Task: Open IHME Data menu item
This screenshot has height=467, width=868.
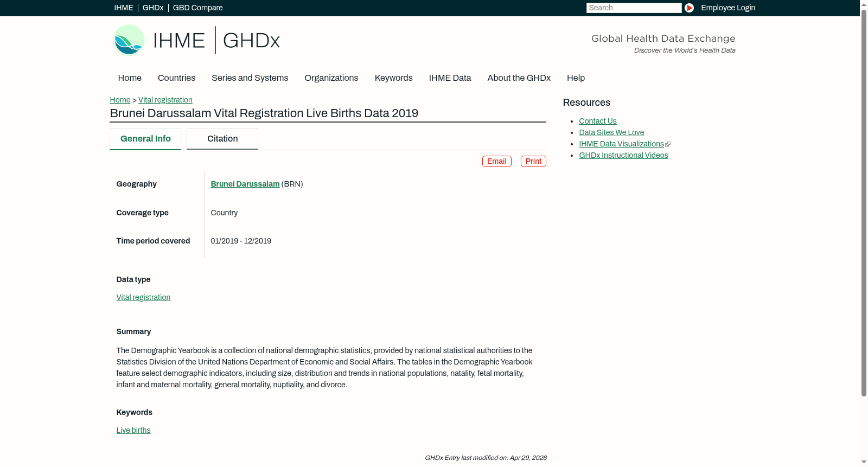Action: click(x=450, y=78)
